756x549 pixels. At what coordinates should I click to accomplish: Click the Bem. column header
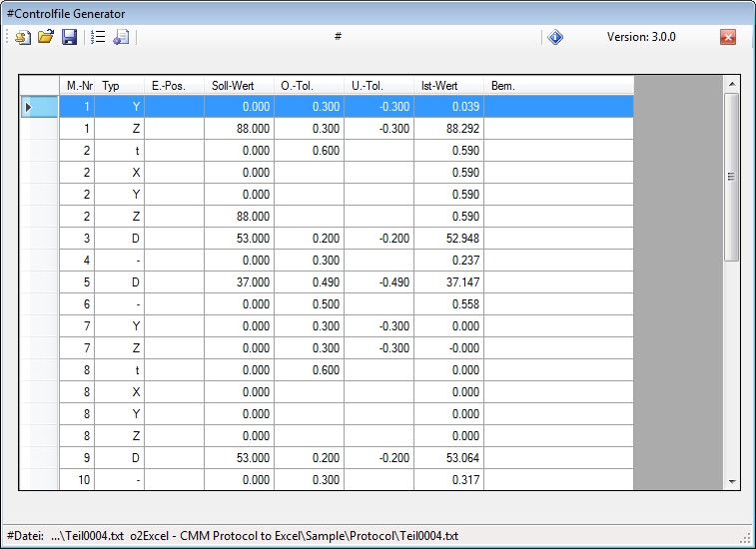pyautogui.click(x=559, y=85)
